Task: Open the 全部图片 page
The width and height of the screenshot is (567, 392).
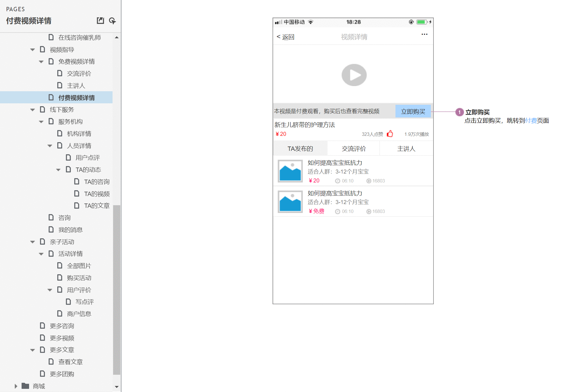Action: pyautogui.click(x=79, y=266)
